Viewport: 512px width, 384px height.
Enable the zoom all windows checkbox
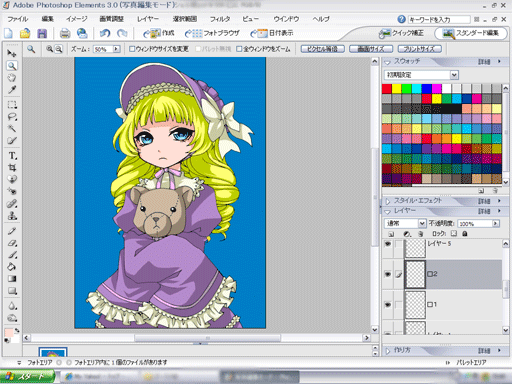click(x=239, y=49)
